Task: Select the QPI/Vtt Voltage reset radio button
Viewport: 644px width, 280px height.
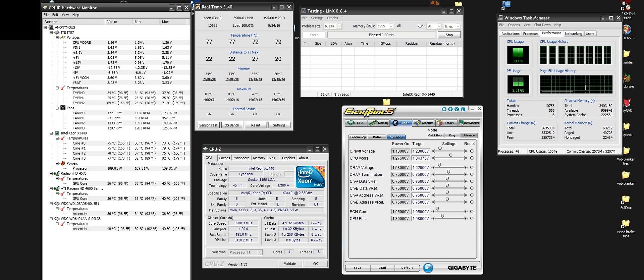Action: [472, 151]
